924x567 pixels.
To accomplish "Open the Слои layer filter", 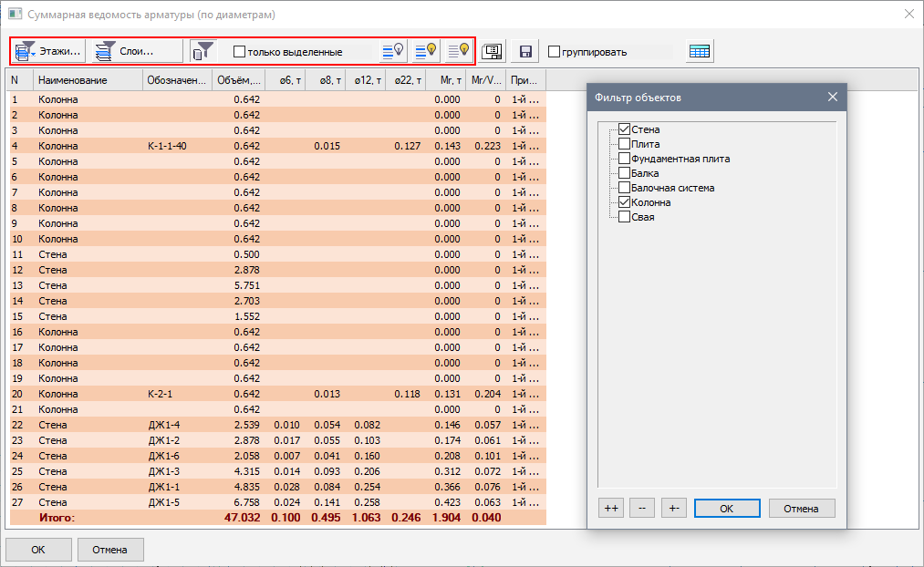I will [x=135, y=51].
